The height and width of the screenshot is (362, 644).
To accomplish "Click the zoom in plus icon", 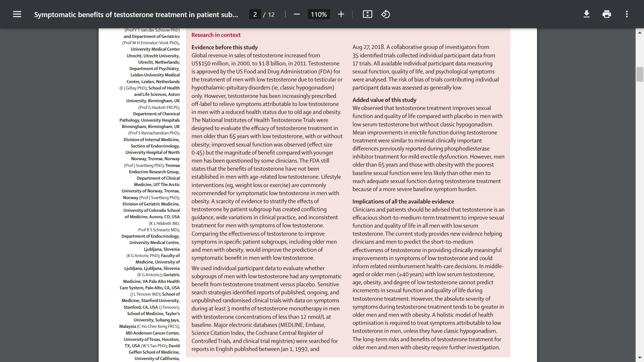I will (341, 14).
